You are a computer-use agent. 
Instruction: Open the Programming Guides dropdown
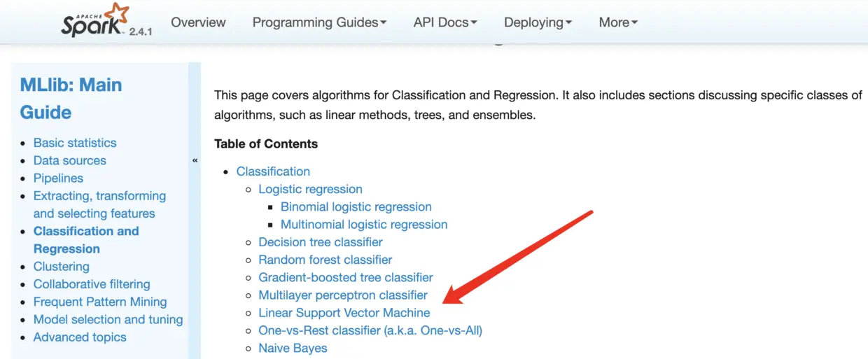click(319, 22)
